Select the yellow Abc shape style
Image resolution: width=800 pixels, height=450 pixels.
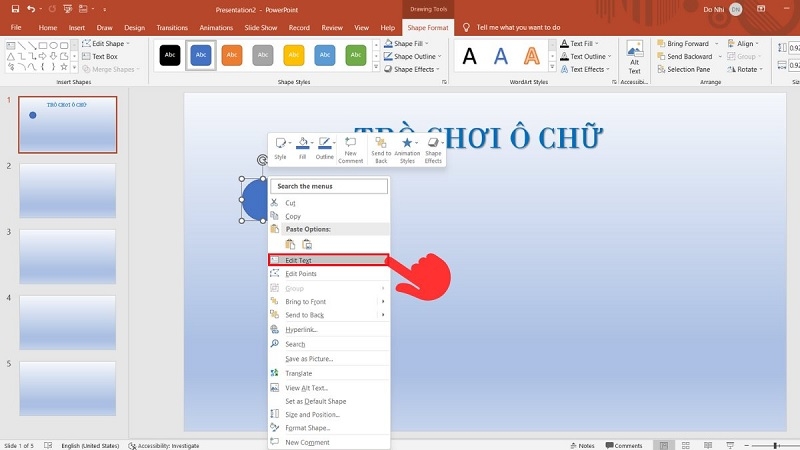(294, 55)
